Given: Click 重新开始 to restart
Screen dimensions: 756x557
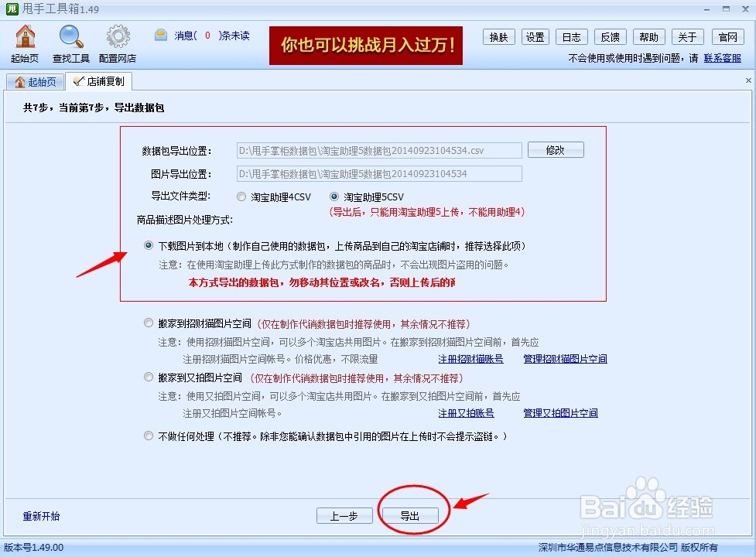Looking at the screenshot, I should (41, 516).
